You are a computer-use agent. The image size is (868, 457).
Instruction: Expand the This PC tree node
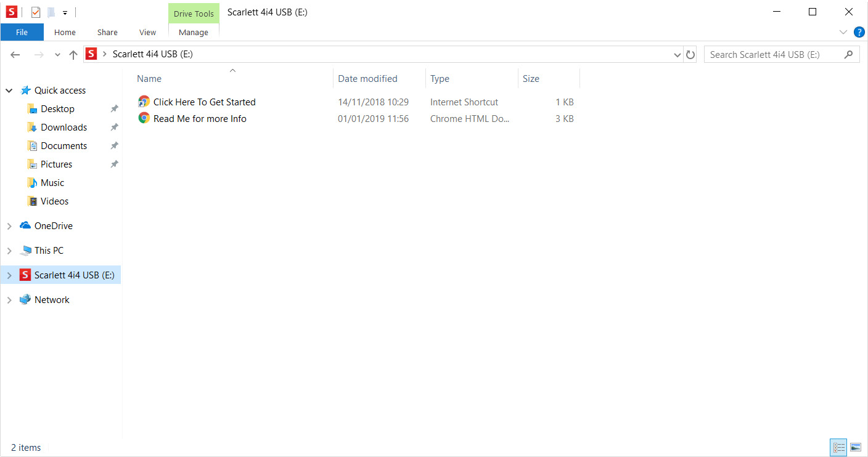pos(9,251)
